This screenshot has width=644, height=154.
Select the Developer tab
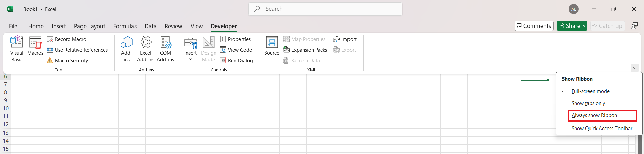click(224, 26)
